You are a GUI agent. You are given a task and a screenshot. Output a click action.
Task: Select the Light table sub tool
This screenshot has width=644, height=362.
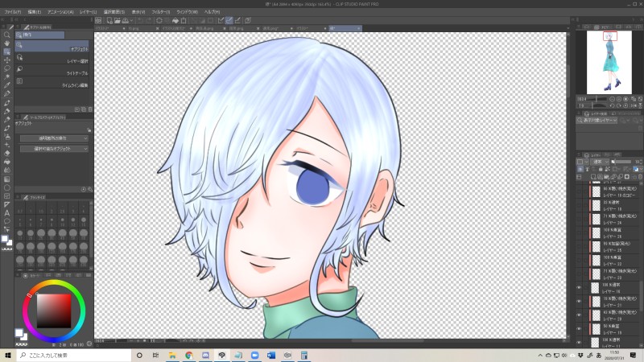[x=52, y=70]
